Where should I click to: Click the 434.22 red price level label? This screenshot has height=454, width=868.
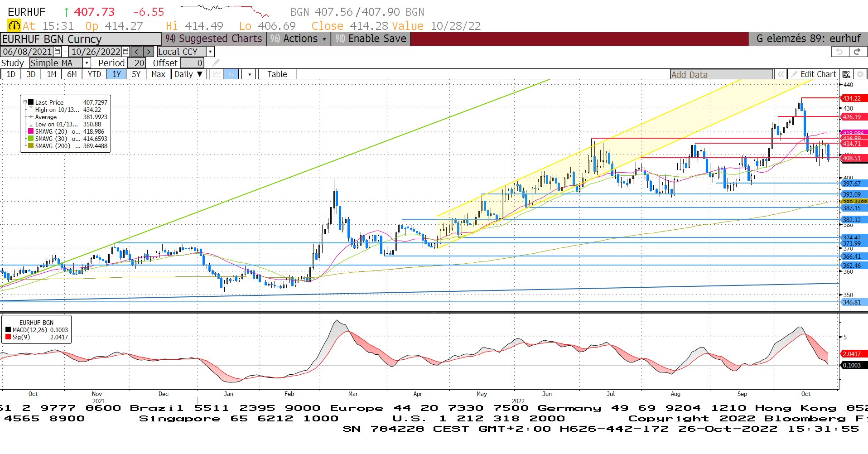854,98
